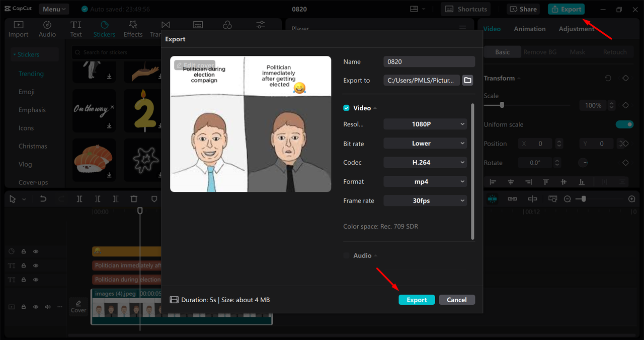Open the Audio panel icon

coord(47,29)
